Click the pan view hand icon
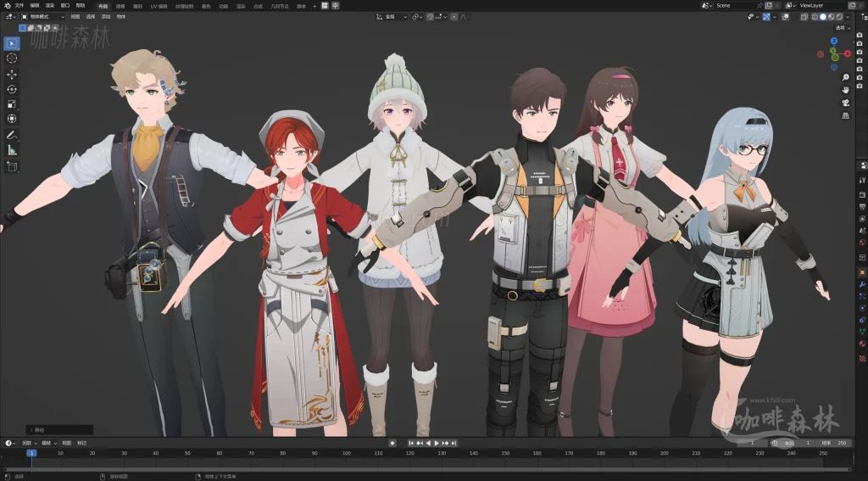Viewport: 868px width, 481px height. pyautogui.click(x=845, y=90)
